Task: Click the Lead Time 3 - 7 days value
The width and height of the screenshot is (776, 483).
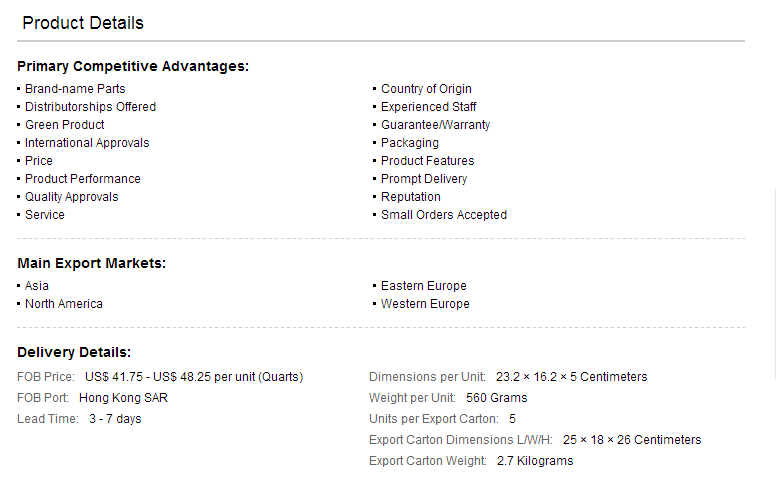Action: [115, 419]
